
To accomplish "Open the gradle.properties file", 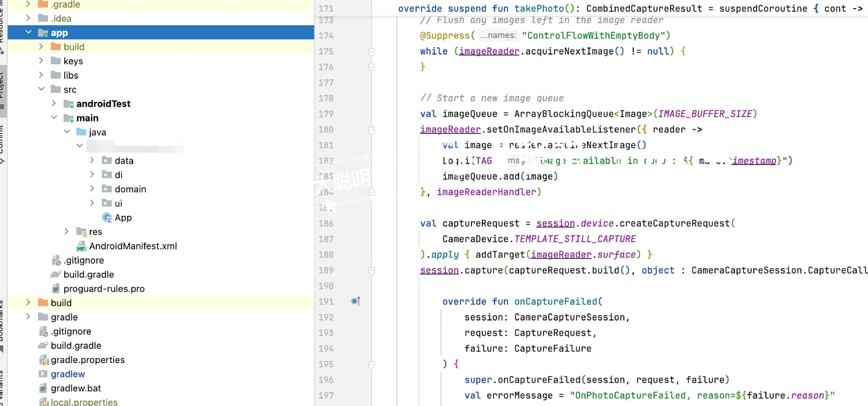I will click(88, 360).
